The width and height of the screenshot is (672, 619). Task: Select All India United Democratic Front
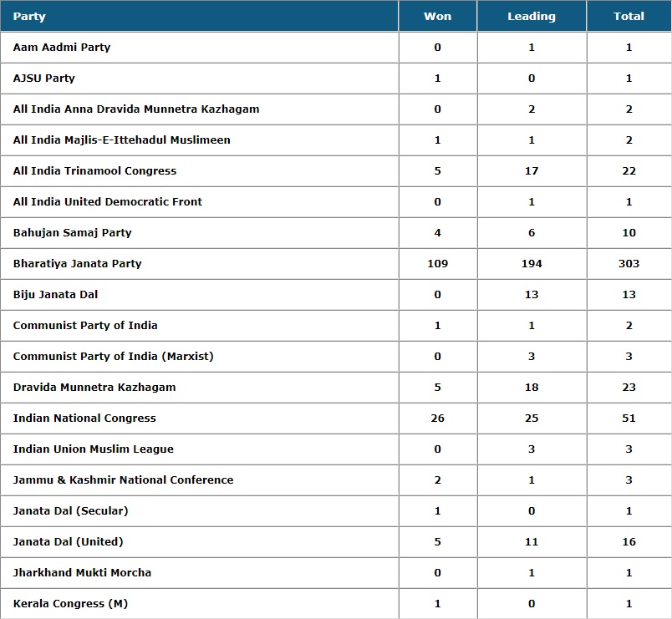tap(108, 201)
